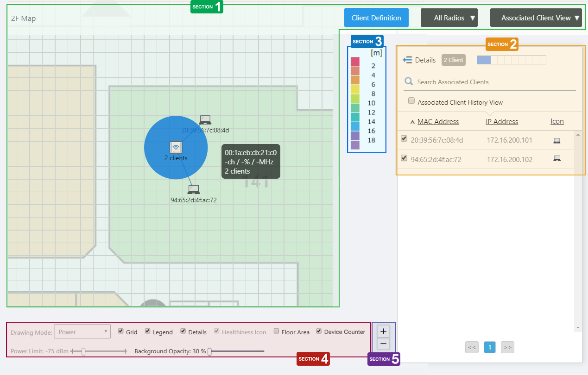Open the Drawing Mode Power dropdown
The width and height of the screenshot is (588, 375).
tap(82, 332)
